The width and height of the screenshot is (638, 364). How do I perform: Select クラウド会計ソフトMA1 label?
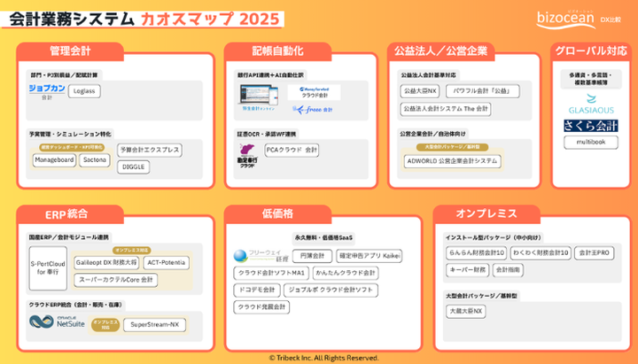click(x=271, y=273)
